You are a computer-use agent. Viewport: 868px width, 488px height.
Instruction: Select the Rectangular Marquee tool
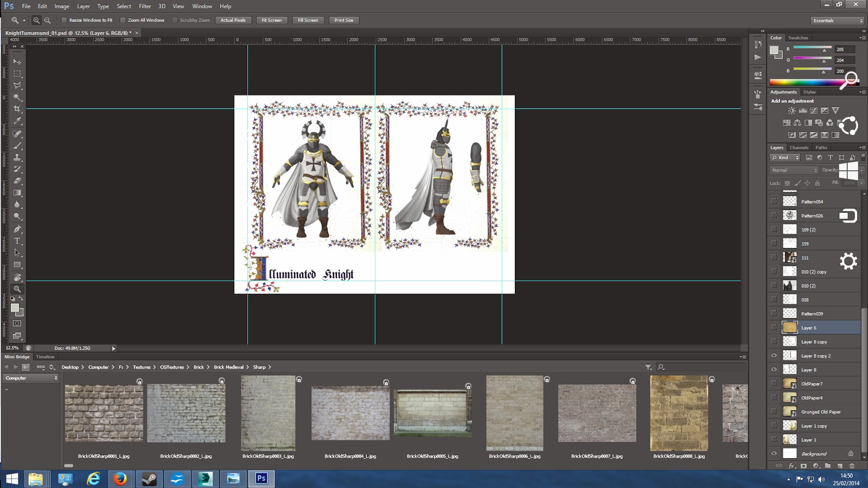(17, 74)
